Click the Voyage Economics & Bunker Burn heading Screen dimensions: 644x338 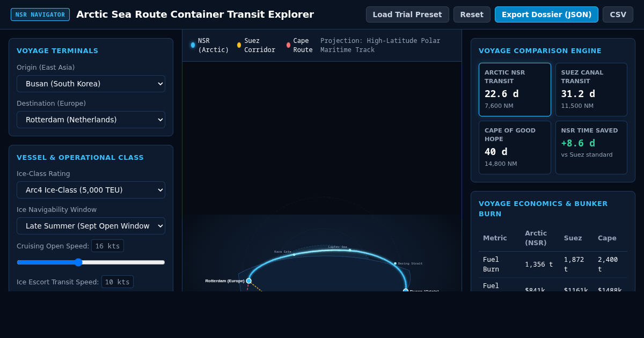(543, 209)
